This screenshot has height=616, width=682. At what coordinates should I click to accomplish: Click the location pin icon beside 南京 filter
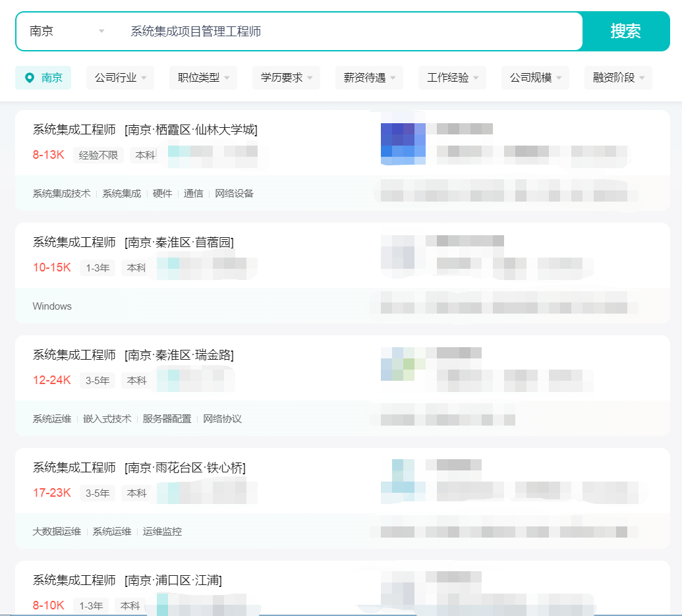point(28,77)
